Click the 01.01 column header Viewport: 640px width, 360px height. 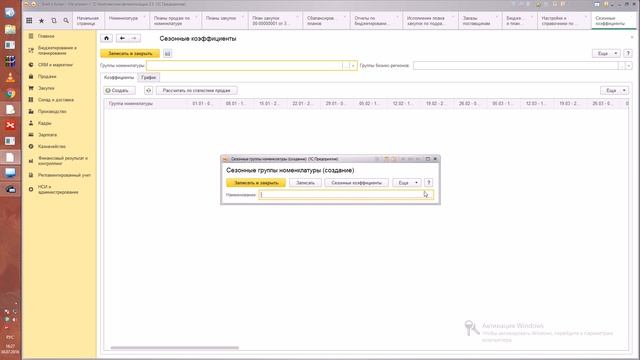pos(202,104)
